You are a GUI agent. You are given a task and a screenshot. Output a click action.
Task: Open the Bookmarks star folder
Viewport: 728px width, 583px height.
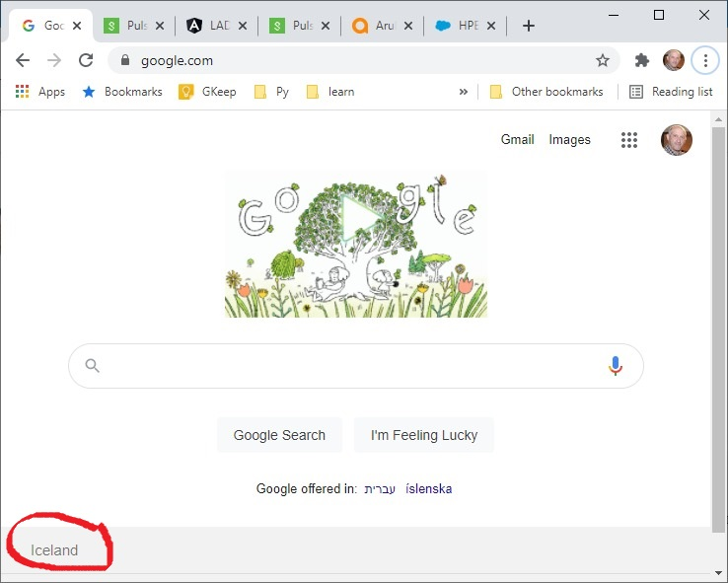tap(122, 92)
